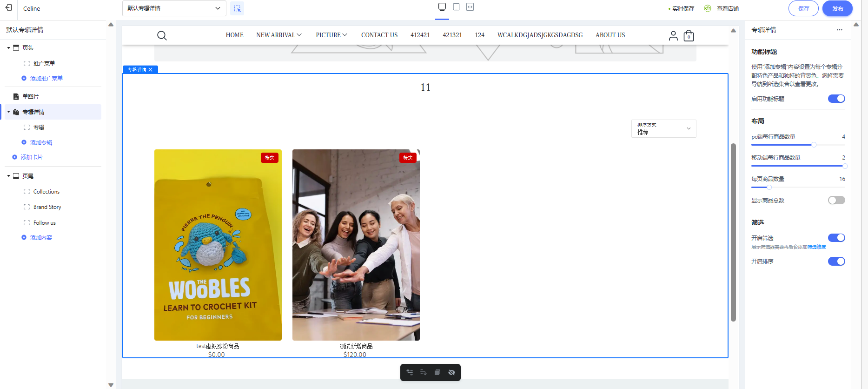Switch to desktop preview mode
Screen dimensions: 868x389
[442, 7]
